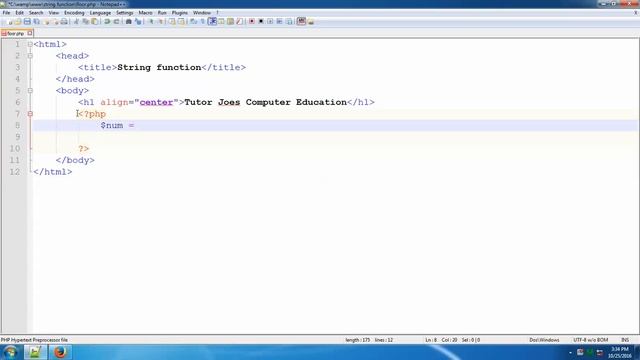Toggle the Word Wrap toolbar icon

tap(193, 21)
